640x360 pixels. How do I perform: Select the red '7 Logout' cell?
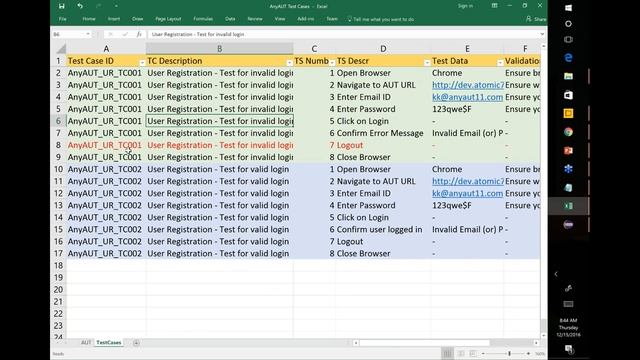[x=383, y=145]
